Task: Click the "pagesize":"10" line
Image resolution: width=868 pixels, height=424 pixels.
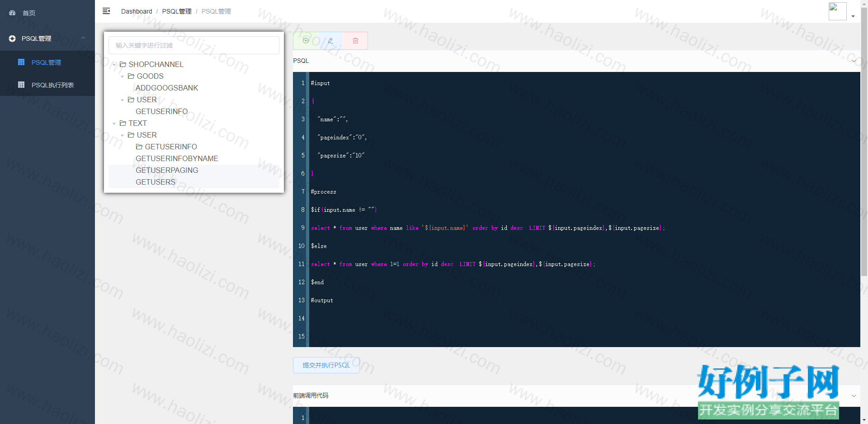Action: point(341,156)
